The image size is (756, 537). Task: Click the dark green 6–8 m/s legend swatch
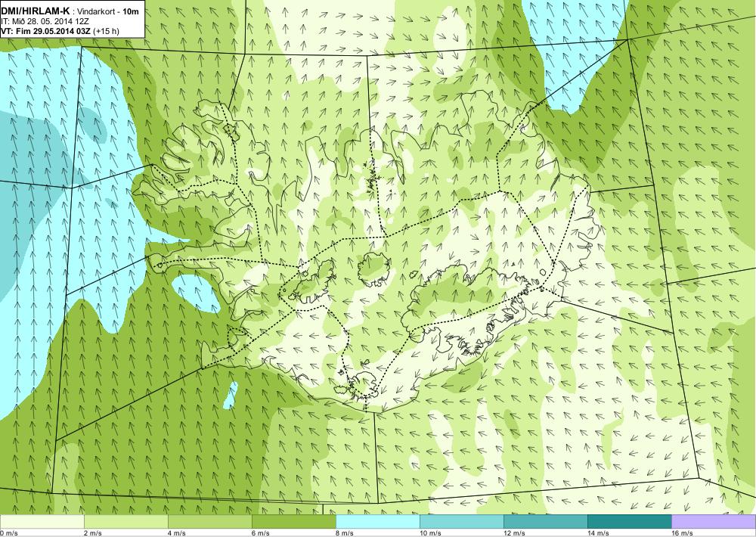[x=293, y=522]
